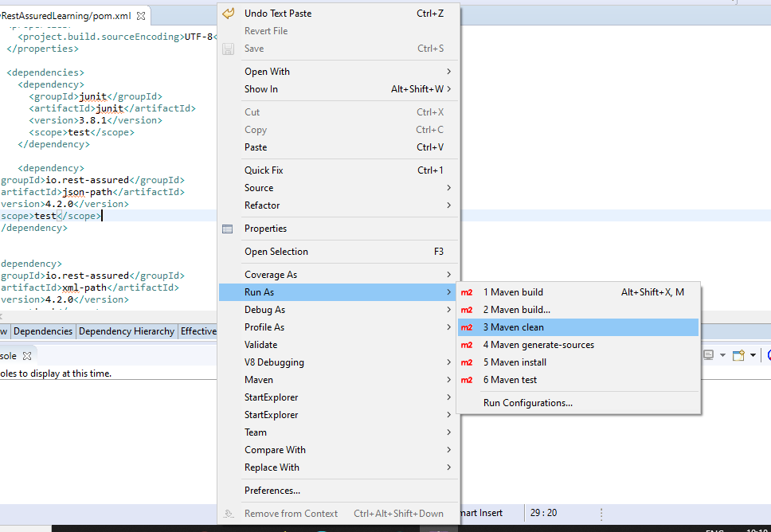This screenshot has width=771, height=532.
Task: Click the Remove from Context icon
Action: tap(228, 514)
